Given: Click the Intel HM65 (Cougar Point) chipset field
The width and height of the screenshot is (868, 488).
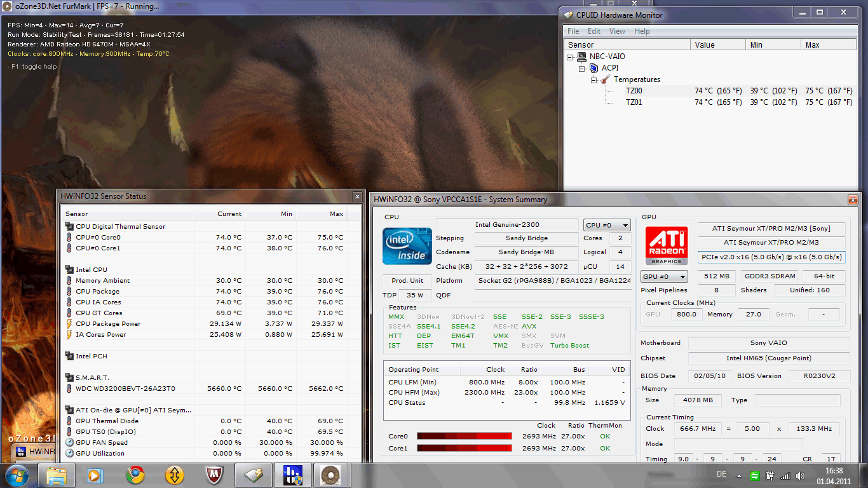Looking at the screenshot, I should [769, 358].
